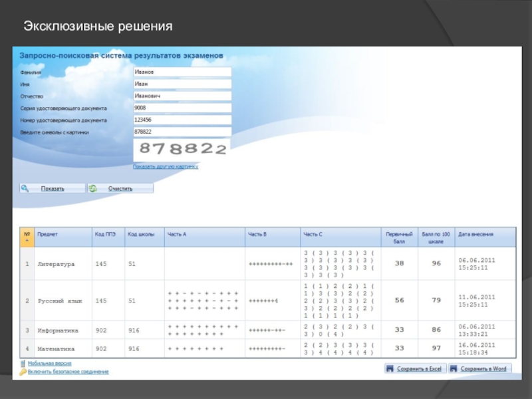Click Код ППЭ 902 in Информатика row

(101, 331)
